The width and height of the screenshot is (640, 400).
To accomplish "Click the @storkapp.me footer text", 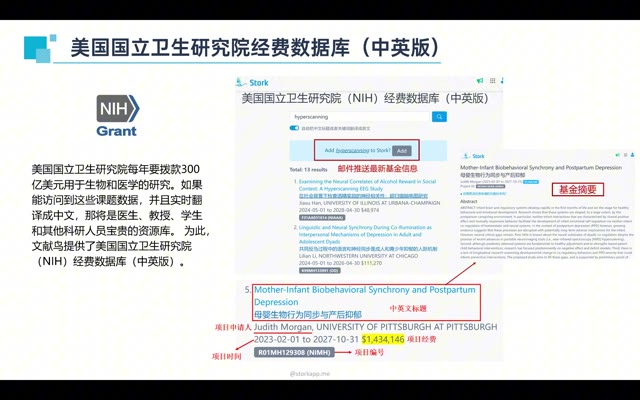I will (310, 373).
